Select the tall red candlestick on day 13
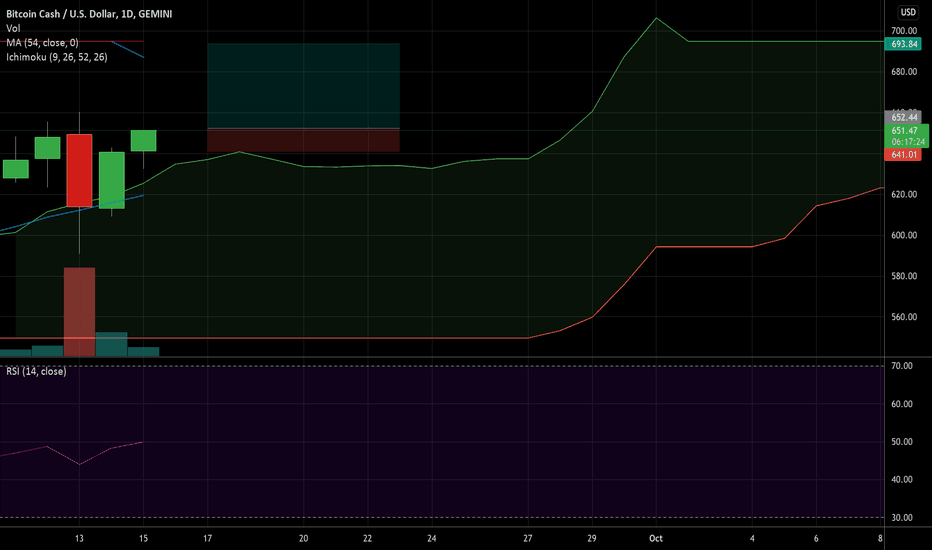 79,171
